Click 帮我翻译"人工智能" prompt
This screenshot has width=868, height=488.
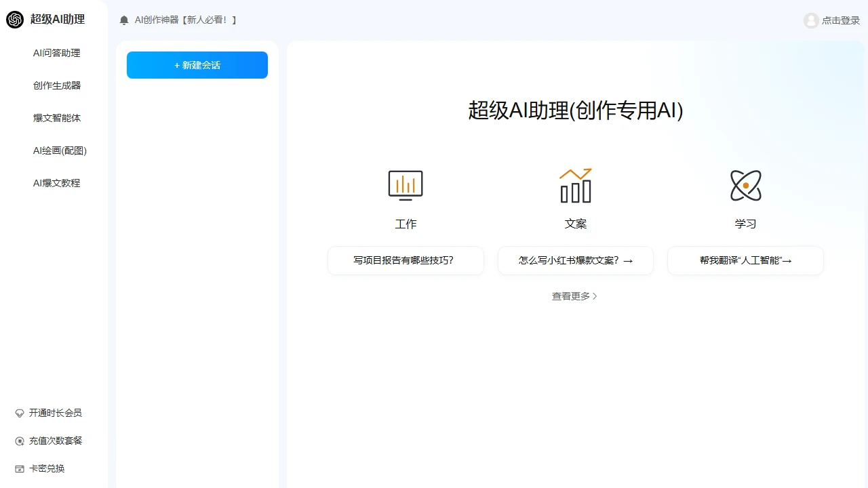745,260
